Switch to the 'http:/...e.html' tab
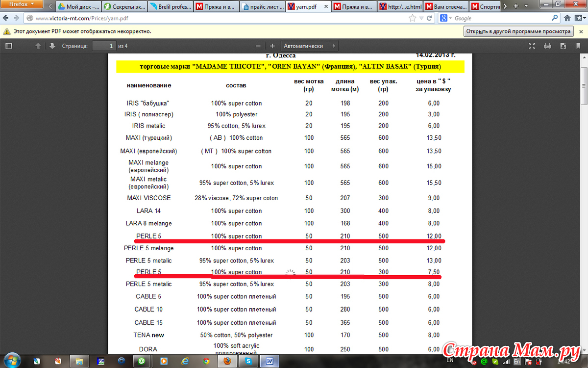588x368 pixels. point(401,7)
